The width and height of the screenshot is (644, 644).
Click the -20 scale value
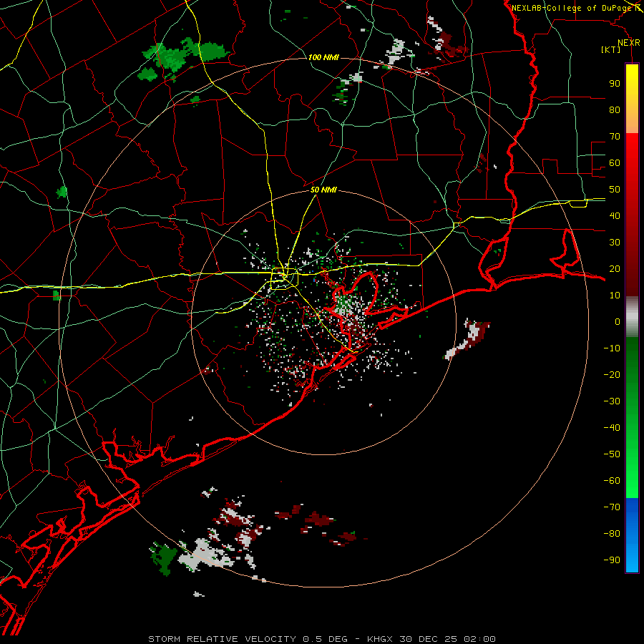pyautogui.click(x=612, y=374)
